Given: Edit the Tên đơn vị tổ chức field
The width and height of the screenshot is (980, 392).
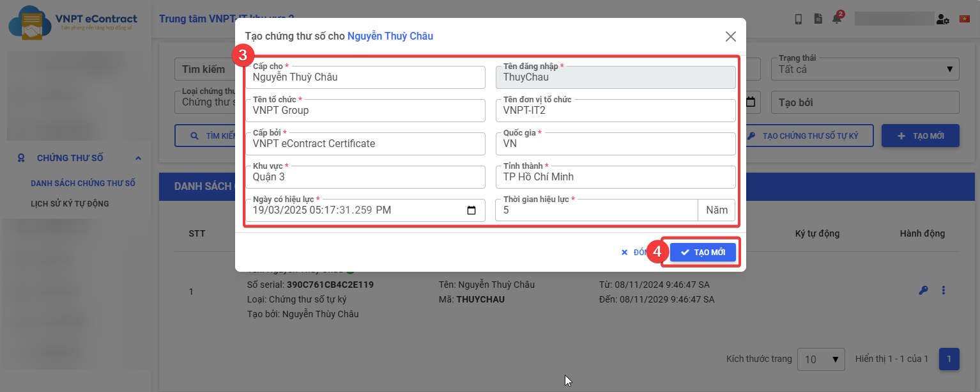Looking at the screenshot, I should pos(615,111).
